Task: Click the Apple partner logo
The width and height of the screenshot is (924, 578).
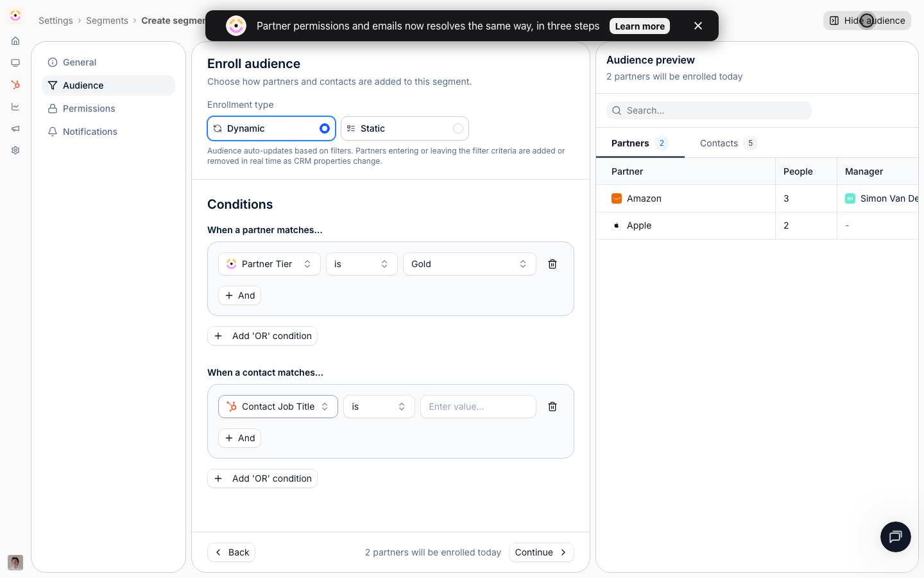Action: [x=617, y=225]
